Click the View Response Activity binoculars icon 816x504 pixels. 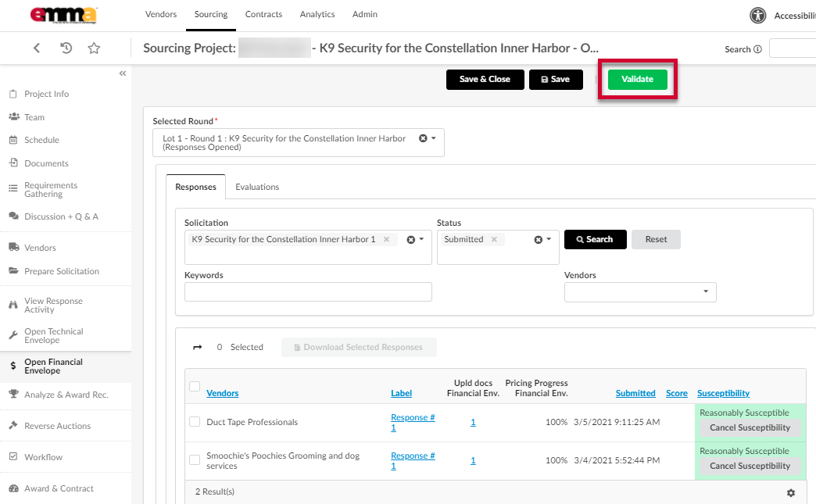(13, 305)
